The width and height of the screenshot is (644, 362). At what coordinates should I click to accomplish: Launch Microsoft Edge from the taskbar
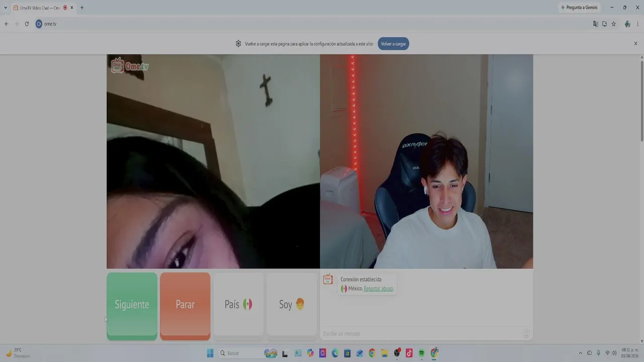pos(335,353)
